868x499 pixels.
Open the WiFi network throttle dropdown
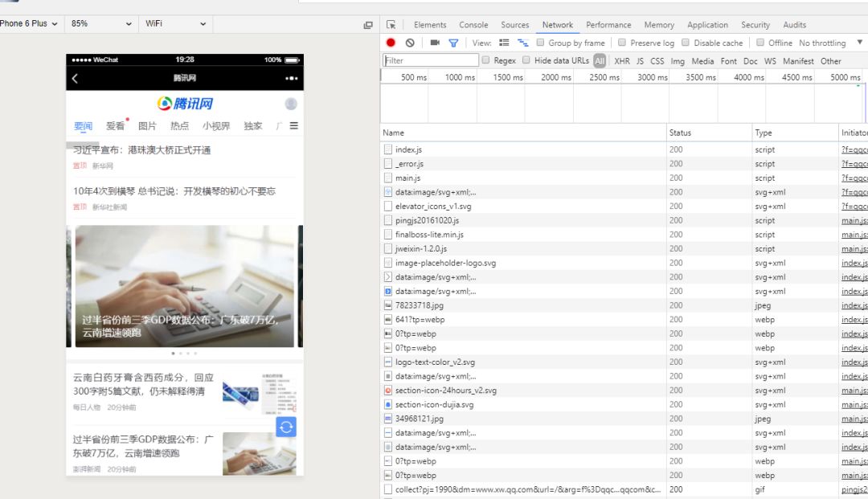(x=175, y=24)
